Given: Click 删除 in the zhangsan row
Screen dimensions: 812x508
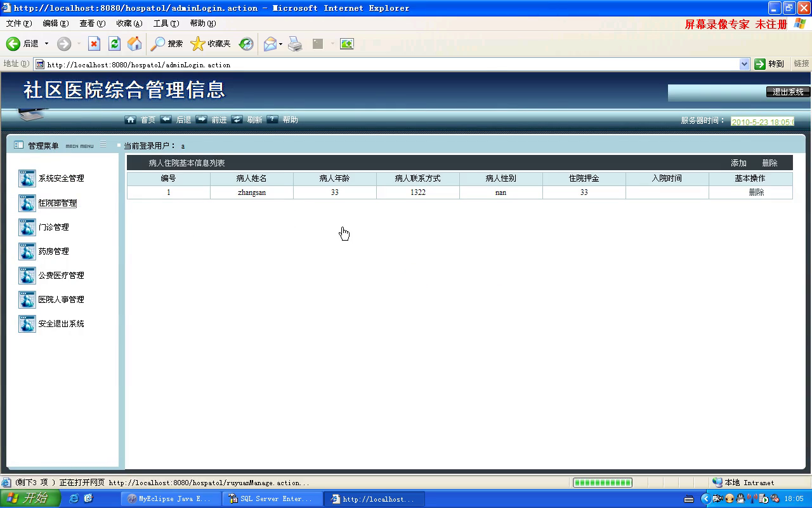Looking at the screenshot, I should coord(756,192).
